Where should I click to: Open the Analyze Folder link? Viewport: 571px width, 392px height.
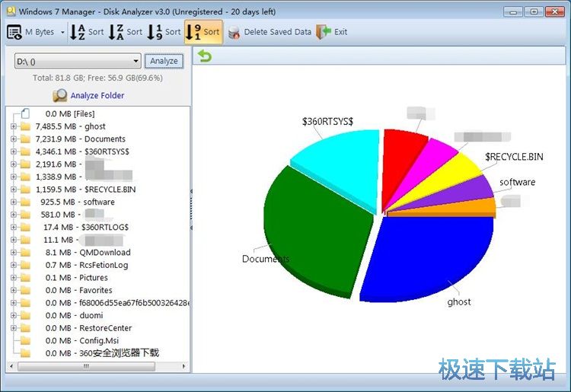coord(97,95)
